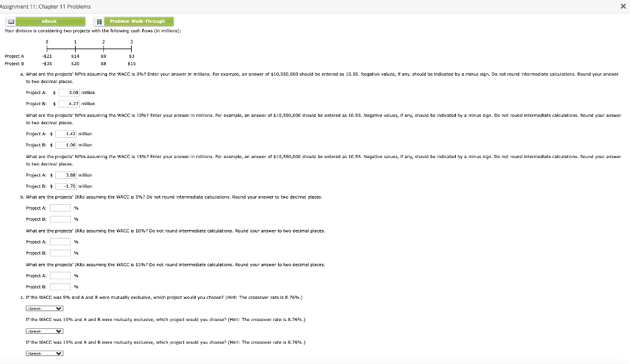This screenshot has height=364, width=630.
Task: Open the Select dropdown for 10% WACC choice
Action: click(x=44, y=331)
